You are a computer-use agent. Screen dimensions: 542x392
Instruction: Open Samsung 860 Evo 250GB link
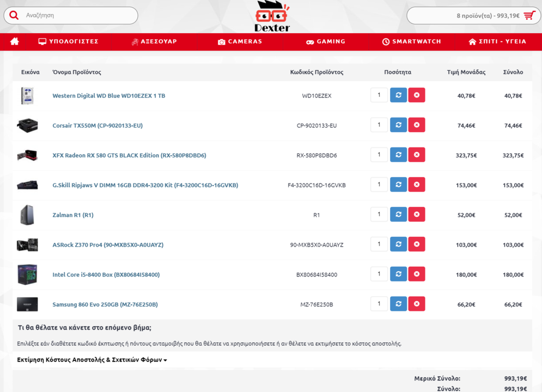click(105, 304)
